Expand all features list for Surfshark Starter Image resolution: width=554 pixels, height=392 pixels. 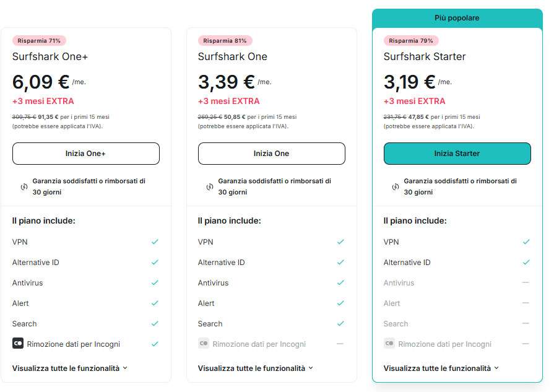click(441, 368)
